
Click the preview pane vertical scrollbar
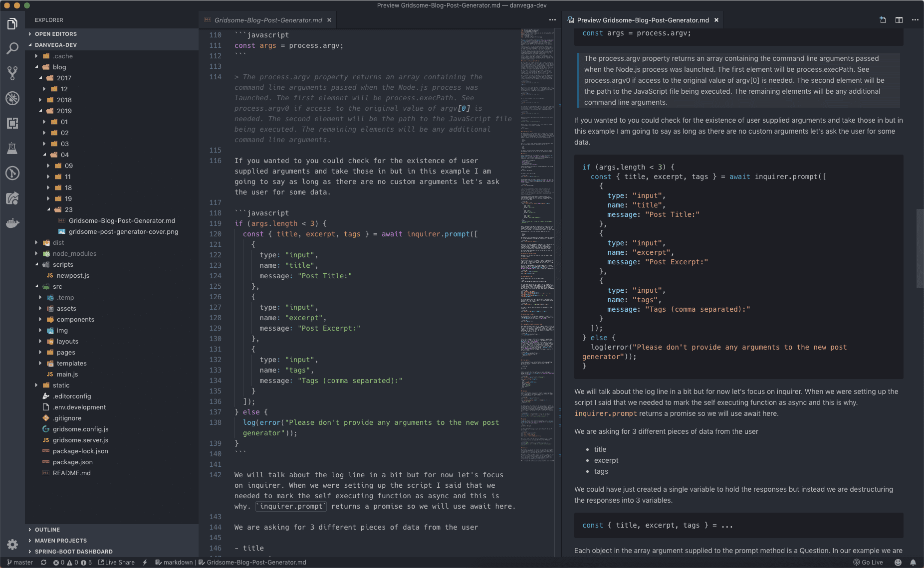[x=920, y=248]
